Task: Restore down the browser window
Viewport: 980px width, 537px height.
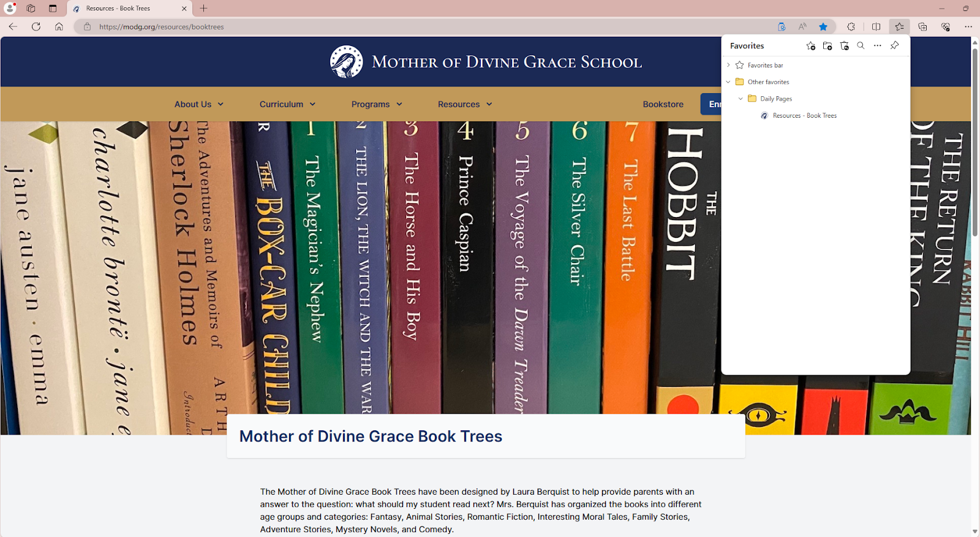Action: coord(966,9)
